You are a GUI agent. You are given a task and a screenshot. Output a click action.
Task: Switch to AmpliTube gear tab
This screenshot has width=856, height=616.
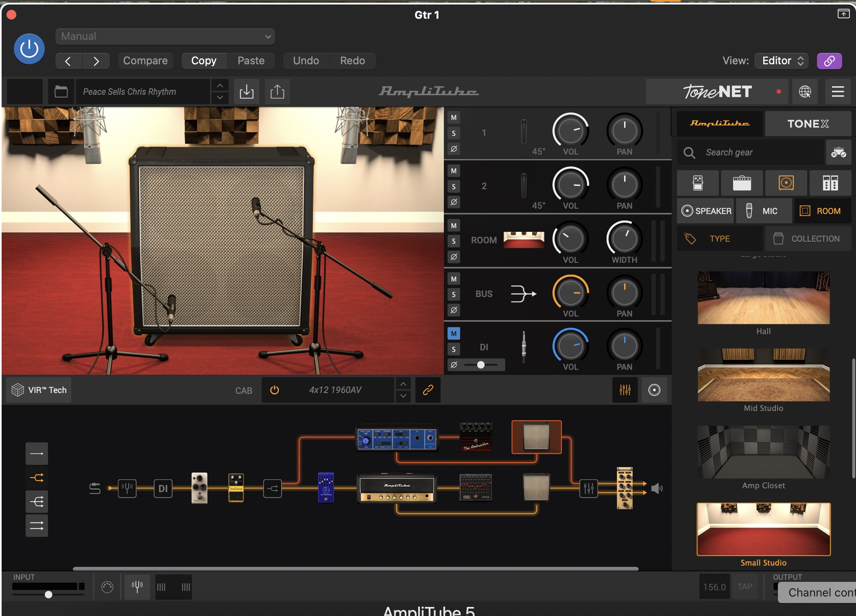(x=720, y=124)
